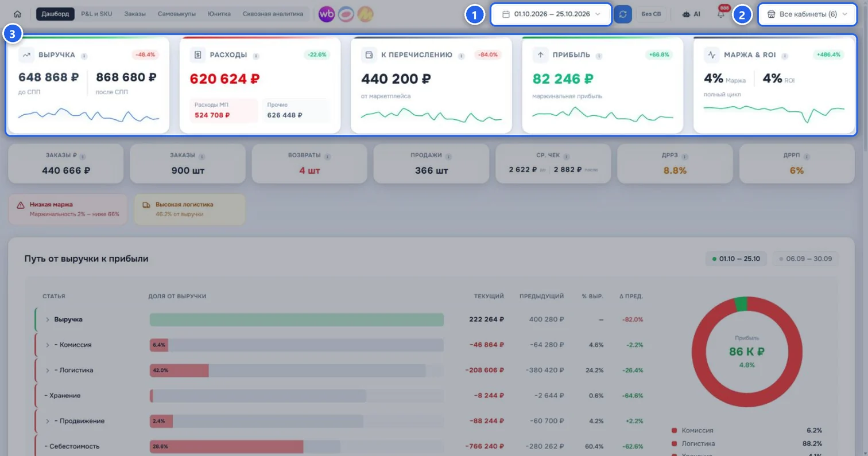Select the Wildberries marketplace icon
This screenshot has width=868, height=456.
click(327, 14)
